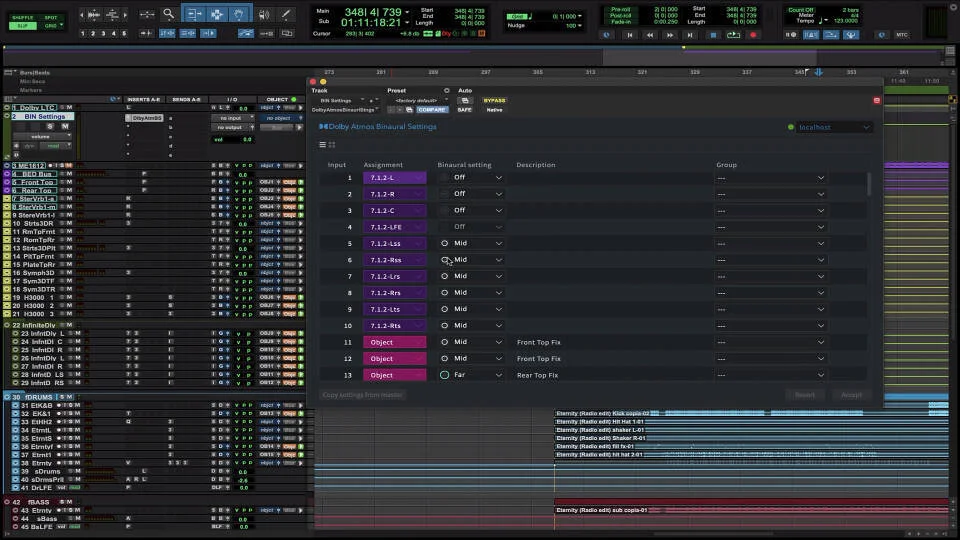Open list view in Binaural Settings
960x540 pixels.
(x=323, y=144)
